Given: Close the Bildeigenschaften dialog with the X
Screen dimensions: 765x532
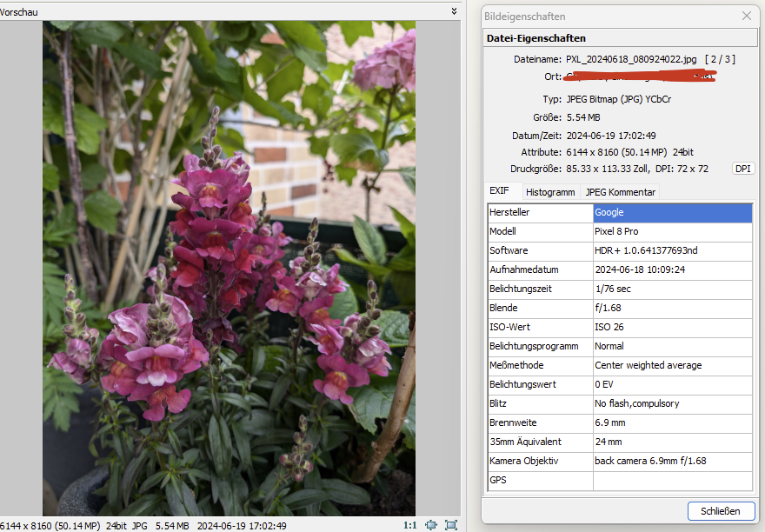Looking at the screenshot, I should click(x=746, y=16).
